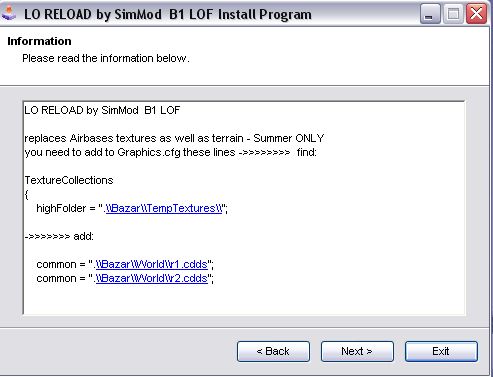The width and height of the screenshot is (493, 377).
Task: Click the TextureCollections line in text box
Action: [69, 180]
